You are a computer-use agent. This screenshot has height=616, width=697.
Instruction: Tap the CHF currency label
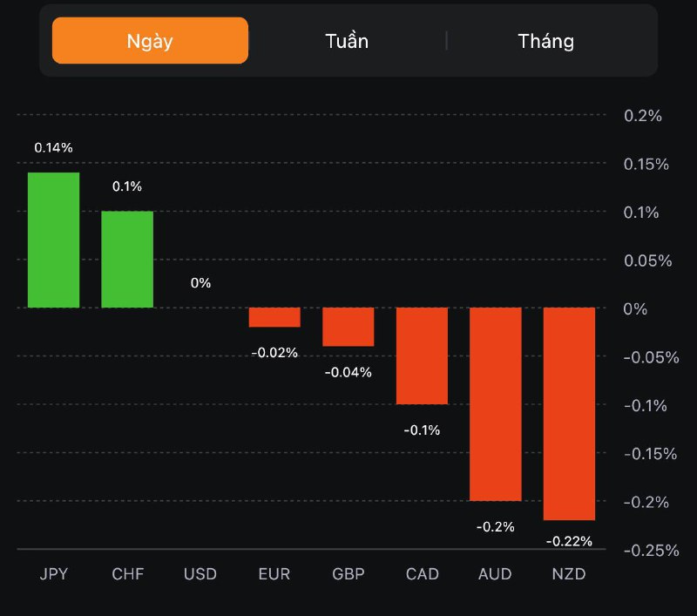click(x=127, y=574)
